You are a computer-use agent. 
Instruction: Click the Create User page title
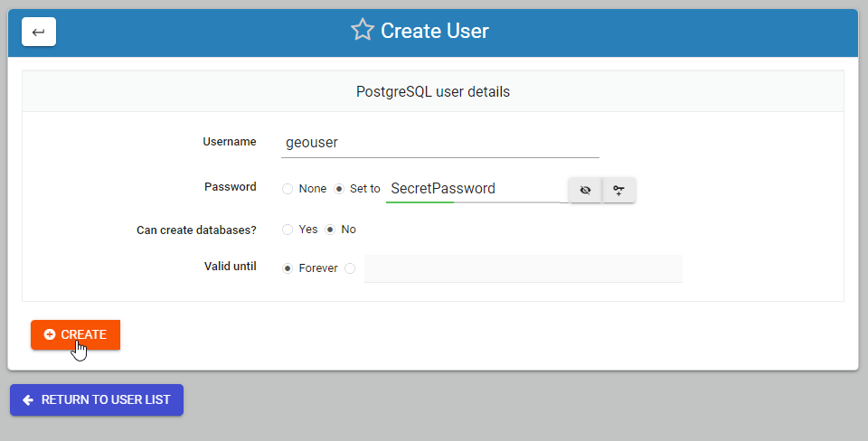click(434, 31)
